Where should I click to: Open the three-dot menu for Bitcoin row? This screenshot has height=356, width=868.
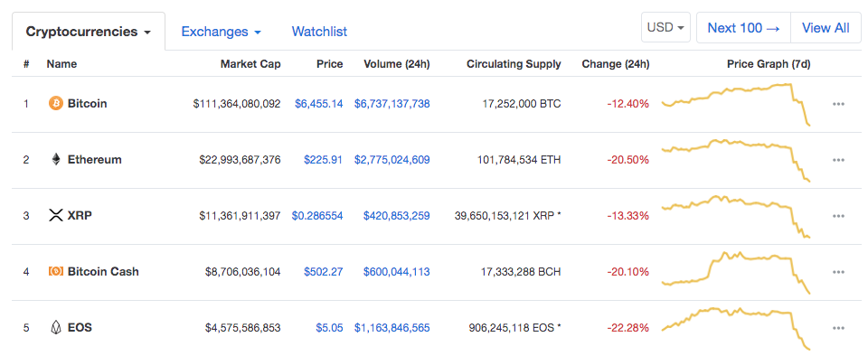pos(838,104)
